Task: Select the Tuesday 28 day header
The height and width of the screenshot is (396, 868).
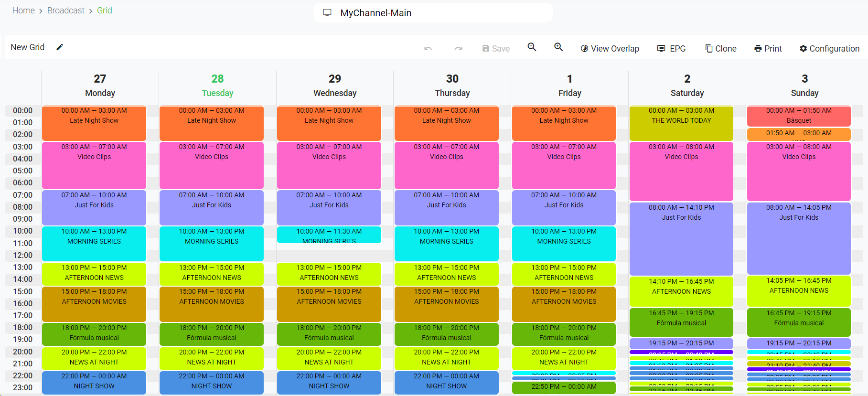Action: pos(217,86)
